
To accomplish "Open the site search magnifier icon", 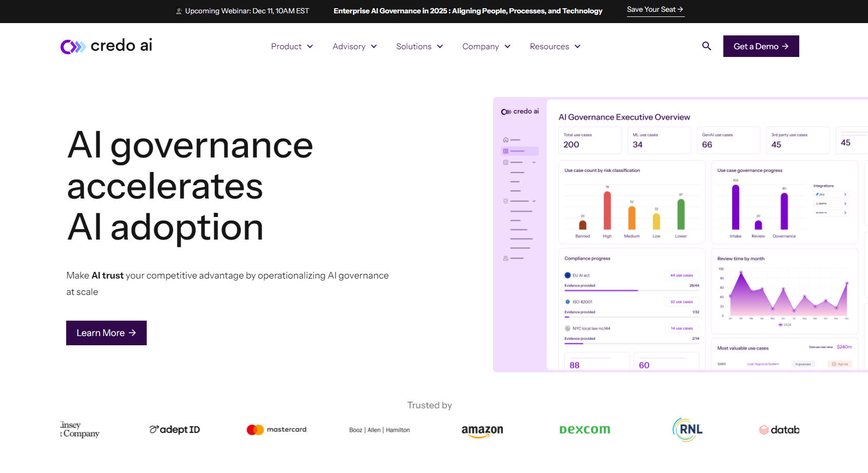I will coord(706,46).
